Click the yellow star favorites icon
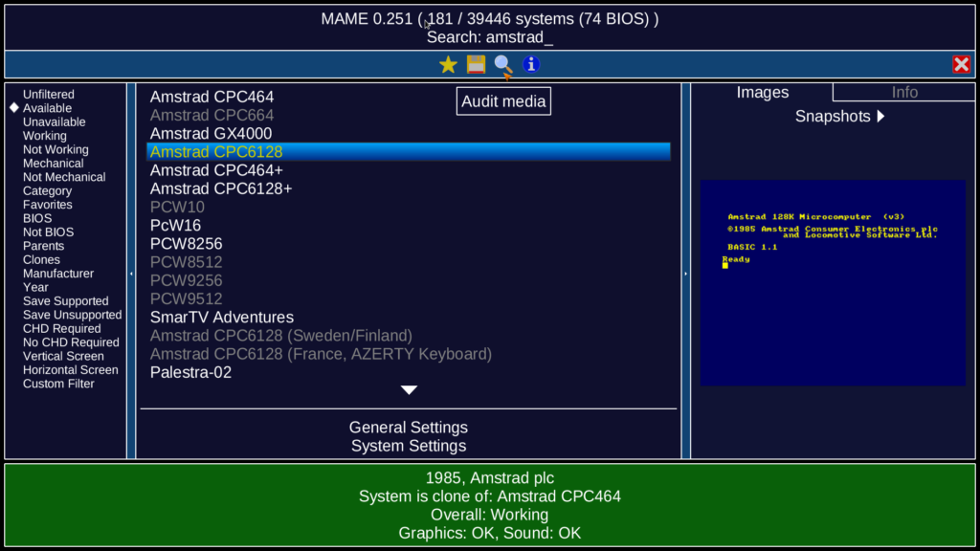Screen dimensions: 980x551 [448, 64]
